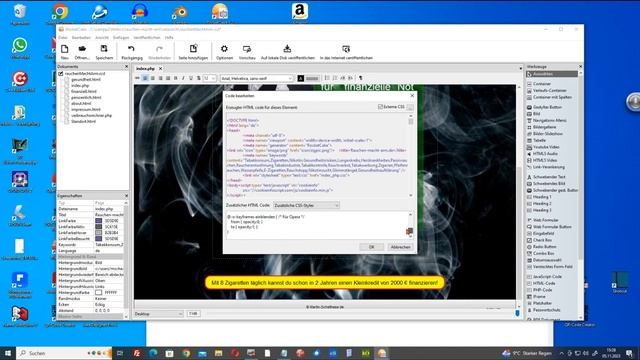Open the WhatsApp desktop shortcut
Screen dimensions: 640x360
(x=20, y=48)
